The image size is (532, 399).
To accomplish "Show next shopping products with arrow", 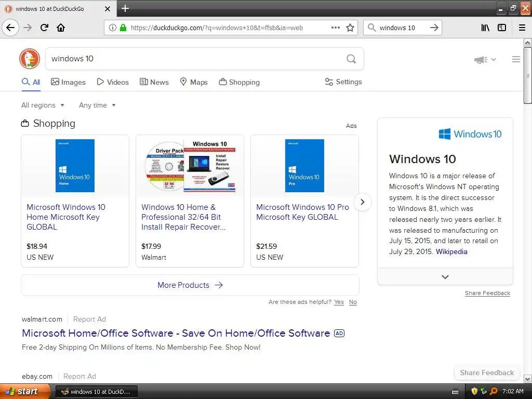I will click(362, 202).
